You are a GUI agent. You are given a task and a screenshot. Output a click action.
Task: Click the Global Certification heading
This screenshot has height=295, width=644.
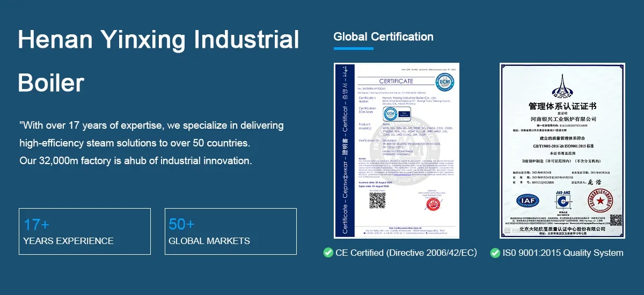point(383,37)
